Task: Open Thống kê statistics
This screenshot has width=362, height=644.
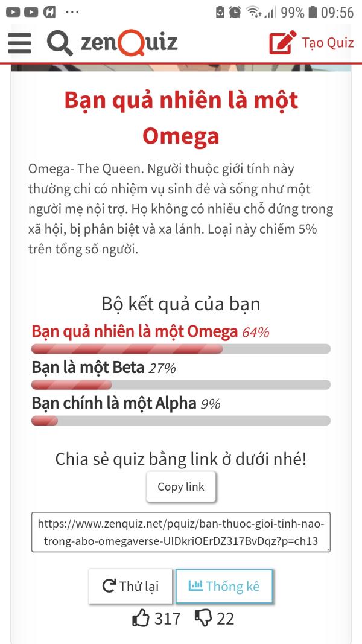Action: [x=224, y=586]
